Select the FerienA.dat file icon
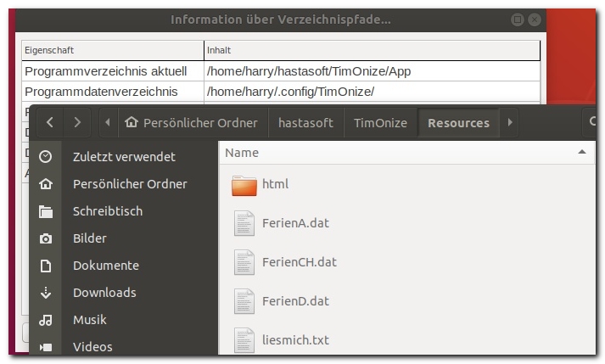 (244, 223)
